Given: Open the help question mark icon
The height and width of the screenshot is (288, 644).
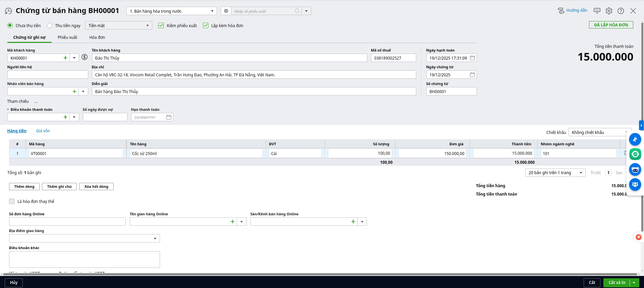Looking at the screenshot, I should [x=621, y=11].
